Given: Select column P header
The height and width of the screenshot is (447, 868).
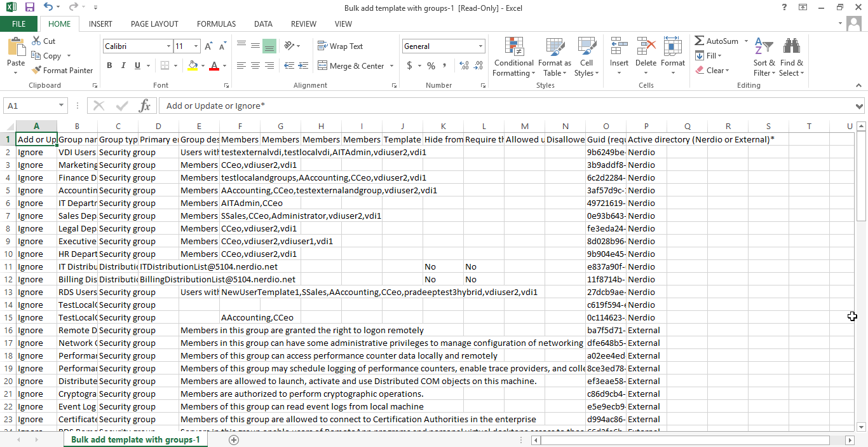Looking at the screenshot, I should 646,126.
